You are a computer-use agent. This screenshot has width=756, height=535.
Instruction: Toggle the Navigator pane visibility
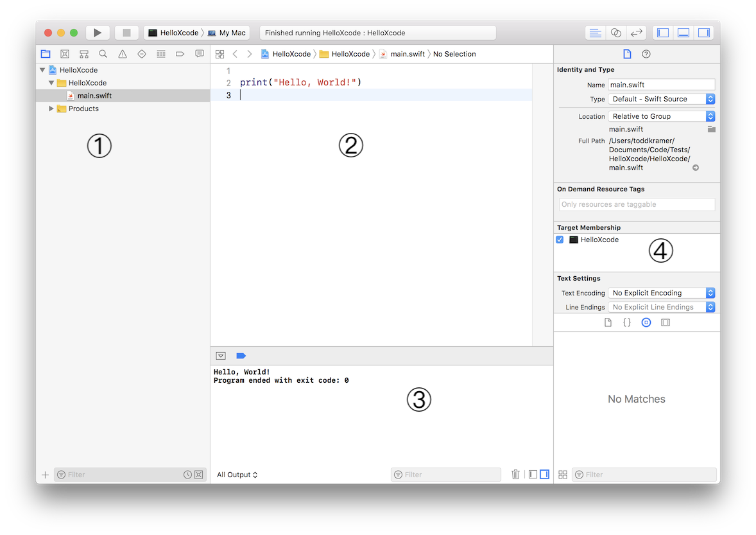point(663,33)
